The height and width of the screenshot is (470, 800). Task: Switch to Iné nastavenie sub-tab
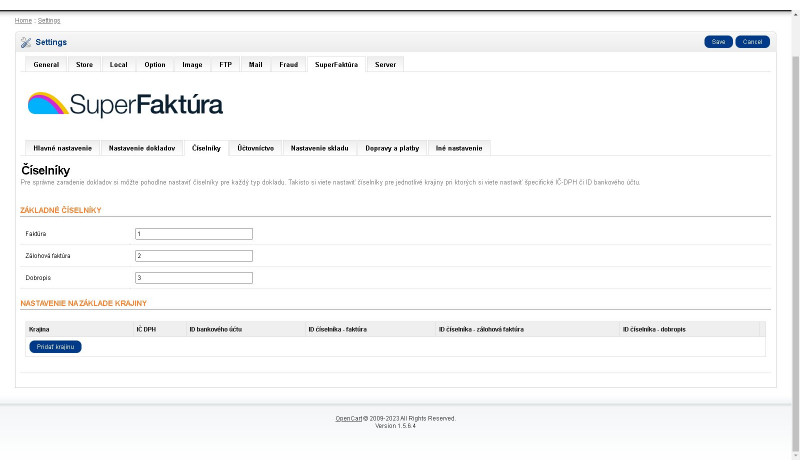[x=459, y=149]
